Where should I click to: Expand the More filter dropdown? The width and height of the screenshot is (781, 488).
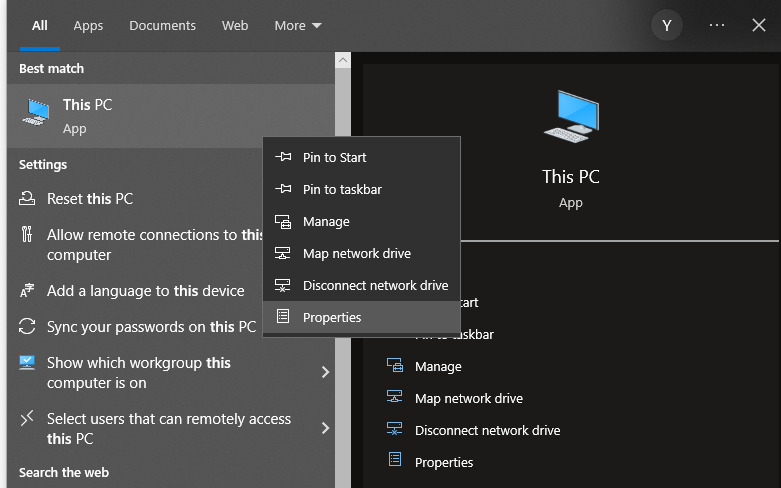298,26
